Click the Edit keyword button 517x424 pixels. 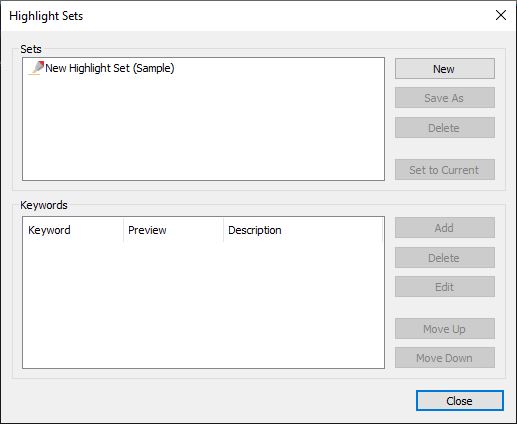pos(445,287)
